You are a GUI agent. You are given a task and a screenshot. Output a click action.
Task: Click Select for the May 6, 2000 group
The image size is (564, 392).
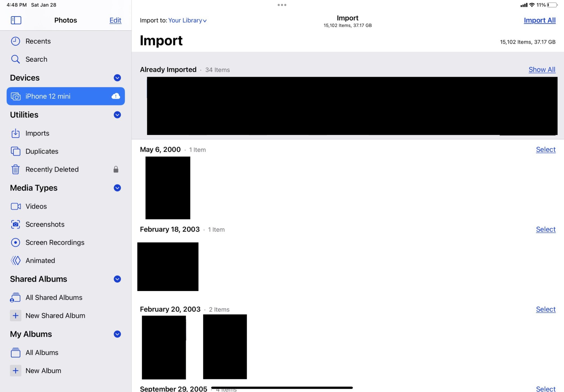click(x=545, y=149)
